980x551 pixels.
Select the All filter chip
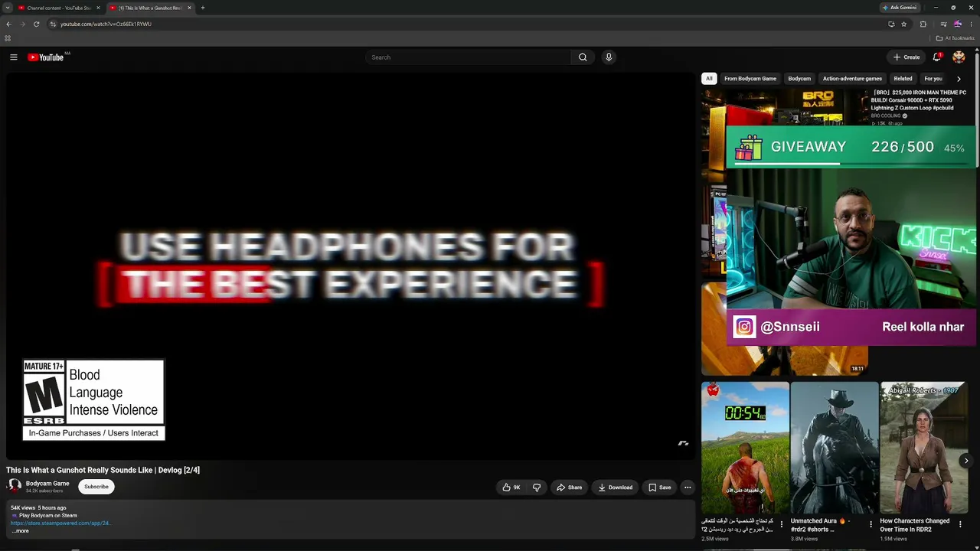[709, 79]
